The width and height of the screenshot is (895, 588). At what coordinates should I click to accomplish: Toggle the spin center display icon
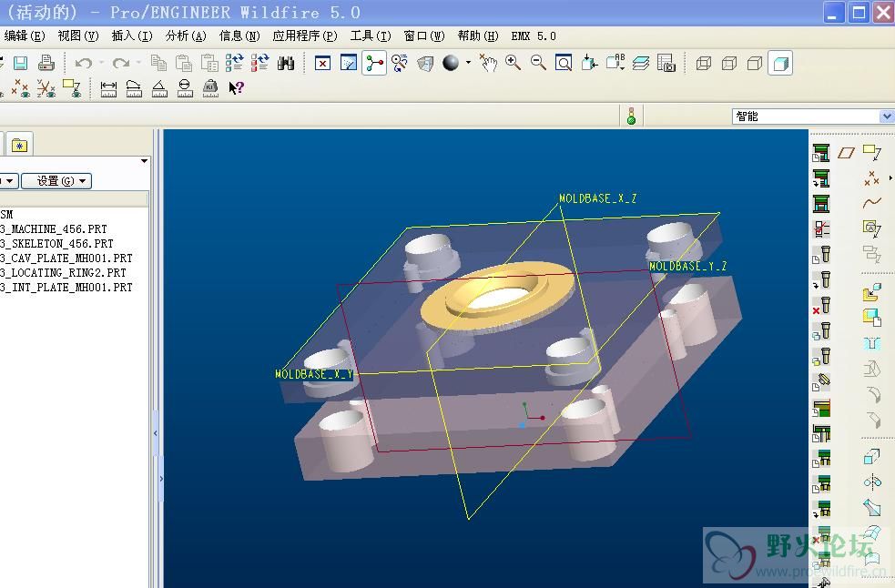(x=374, y=63)
